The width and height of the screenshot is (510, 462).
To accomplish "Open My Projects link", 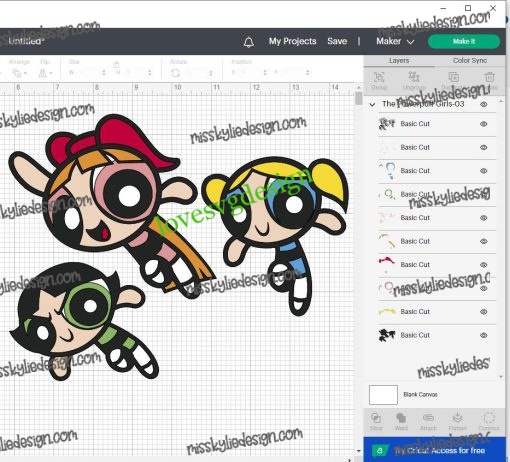I will tap(292, 41).
